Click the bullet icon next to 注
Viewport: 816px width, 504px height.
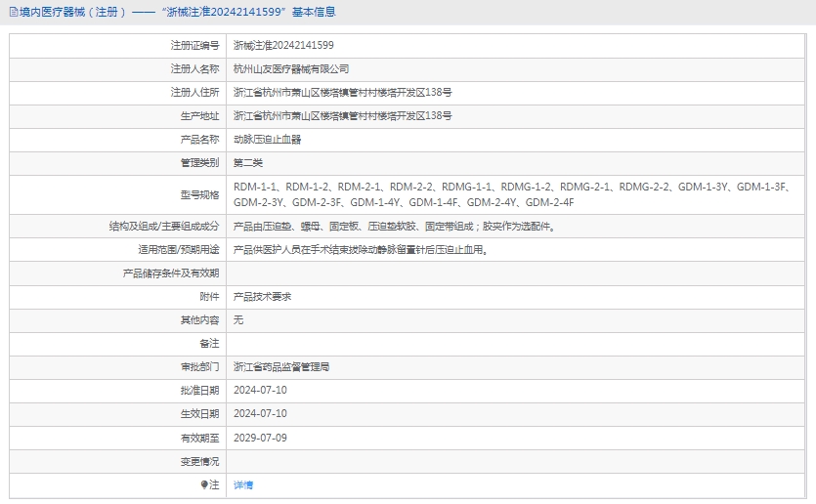204,484
